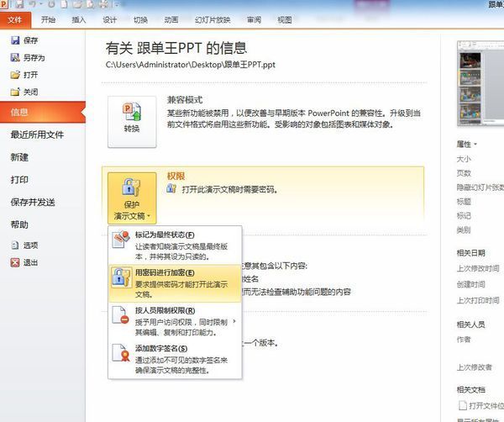Go to Recent Files (最近所用文件)
This screenshot has height=422, width=504.
pyautogui.click(x=37, y=135)
